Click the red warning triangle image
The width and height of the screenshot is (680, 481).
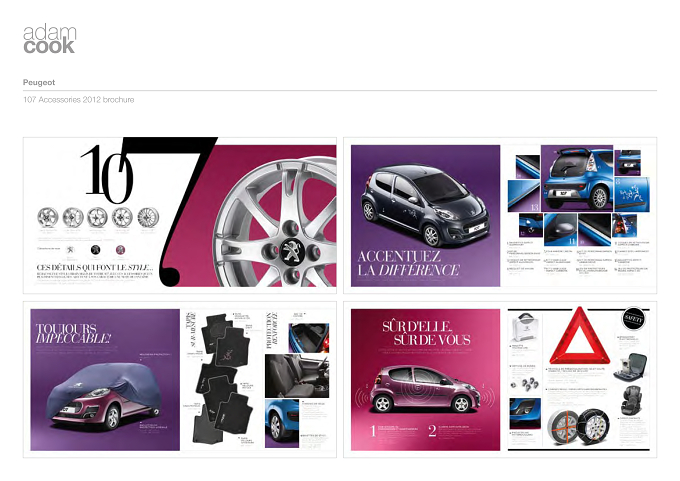(x=579, y=337)
